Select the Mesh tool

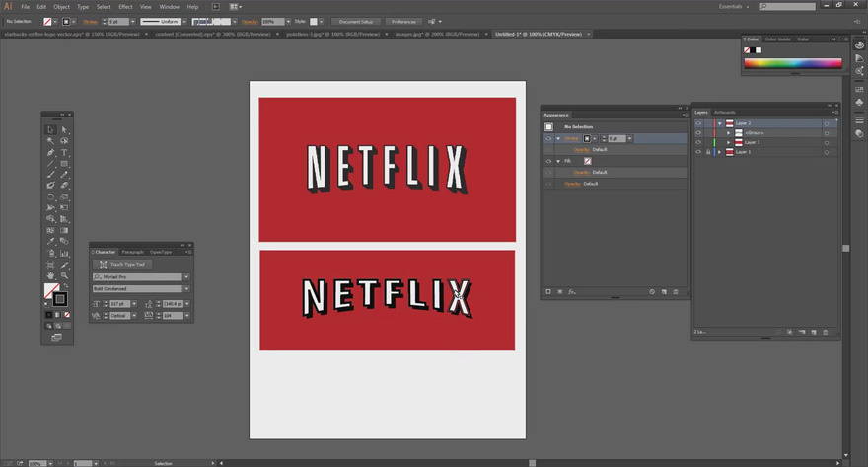(50, 230)
